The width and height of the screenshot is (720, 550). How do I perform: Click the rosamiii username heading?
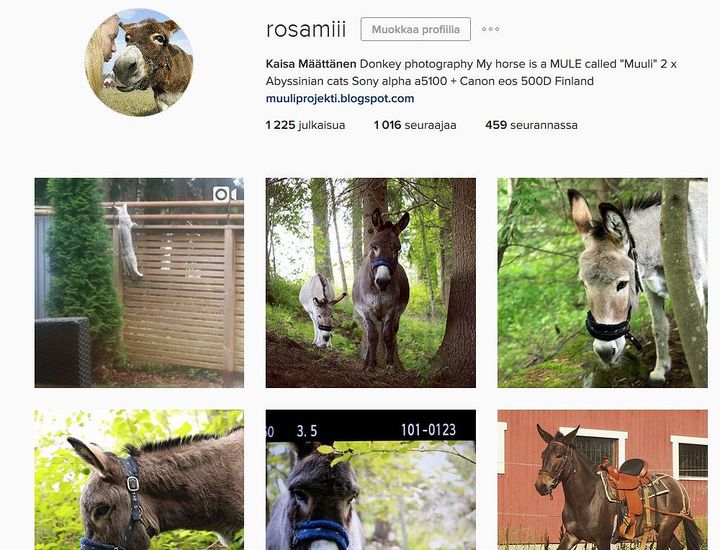[306, 29]
